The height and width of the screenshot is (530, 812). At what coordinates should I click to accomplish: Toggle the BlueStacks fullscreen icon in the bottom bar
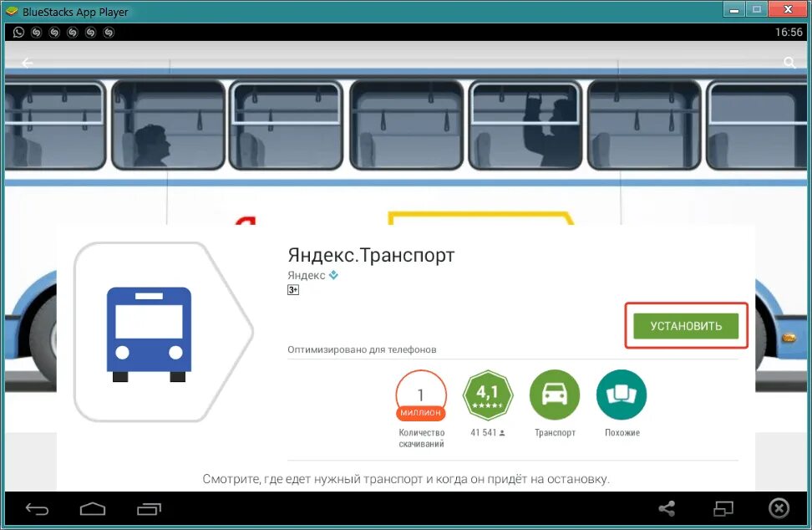(x=723, y=509)
